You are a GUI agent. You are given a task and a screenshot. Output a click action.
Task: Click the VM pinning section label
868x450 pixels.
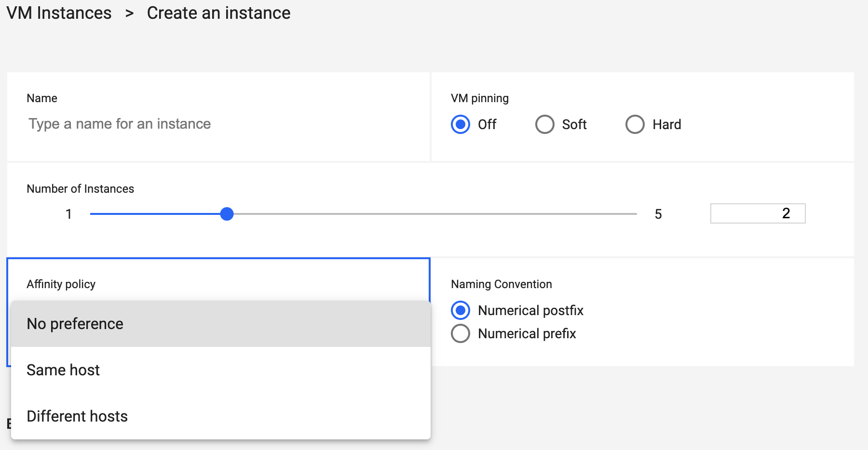[x=479, y=97]
